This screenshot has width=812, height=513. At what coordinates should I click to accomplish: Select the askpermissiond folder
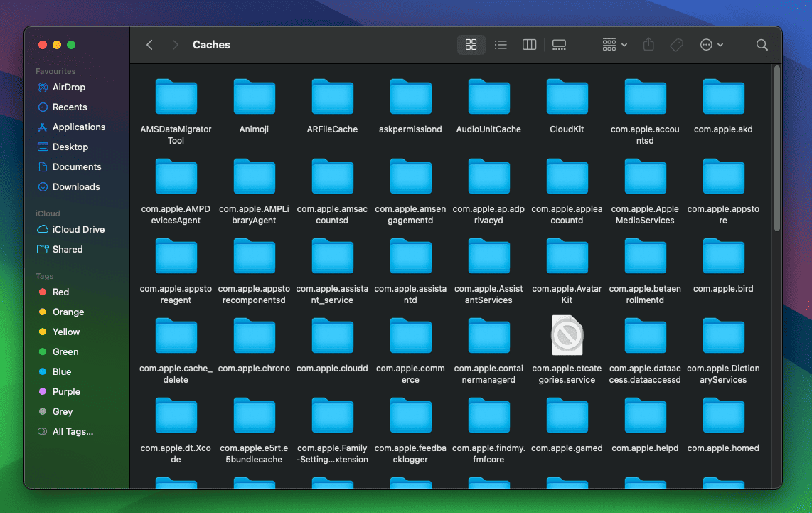click(x=411, y=97)
